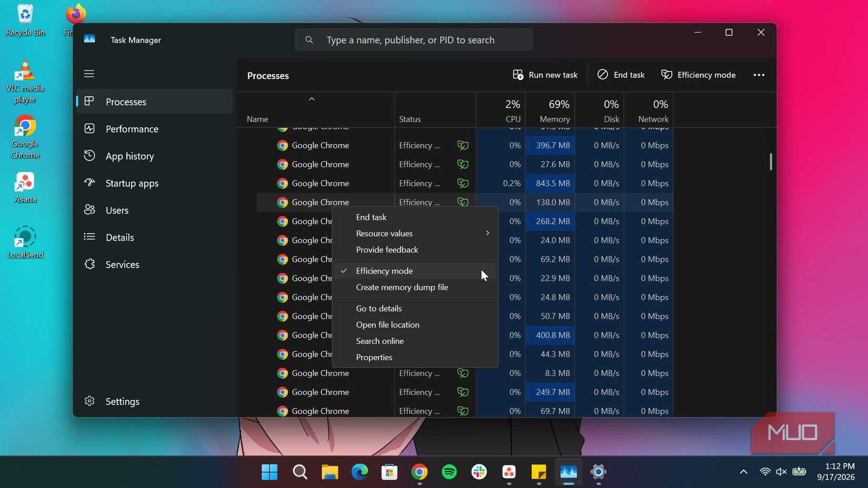Open the Performance page
Image resolution: width=868 pixels, height=488 pixels.
(x=154, y=129)
